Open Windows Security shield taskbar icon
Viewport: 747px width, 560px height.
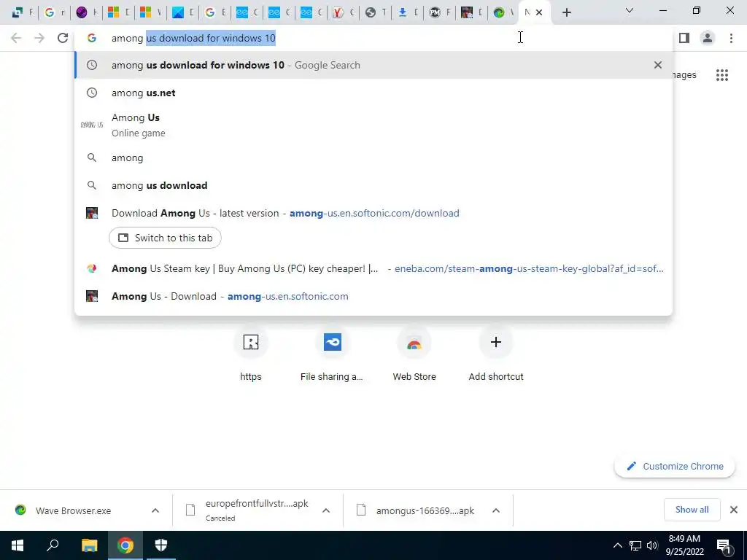[161, 545]
